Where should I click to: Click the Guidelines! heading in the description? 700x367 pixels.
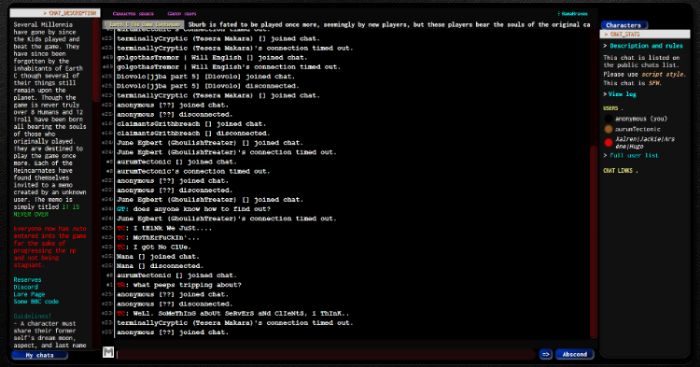33,316
